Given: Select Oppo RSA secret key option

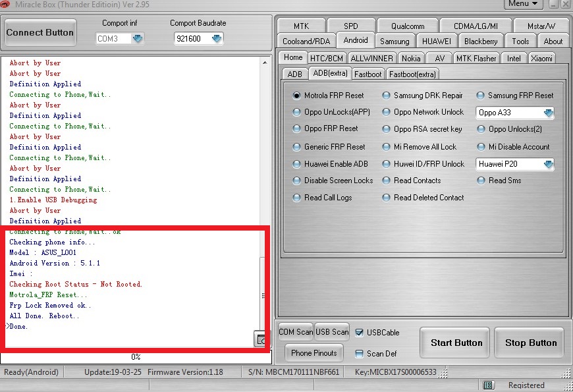Looking at the screenshot, I should point(386,129).
